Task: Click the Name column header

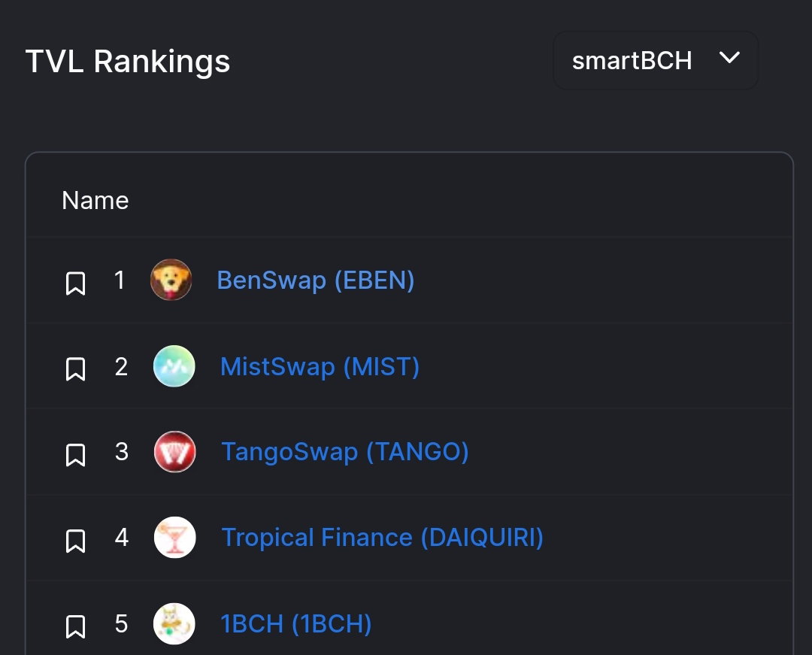Action: pyautogui.click(x=95, y=200)
